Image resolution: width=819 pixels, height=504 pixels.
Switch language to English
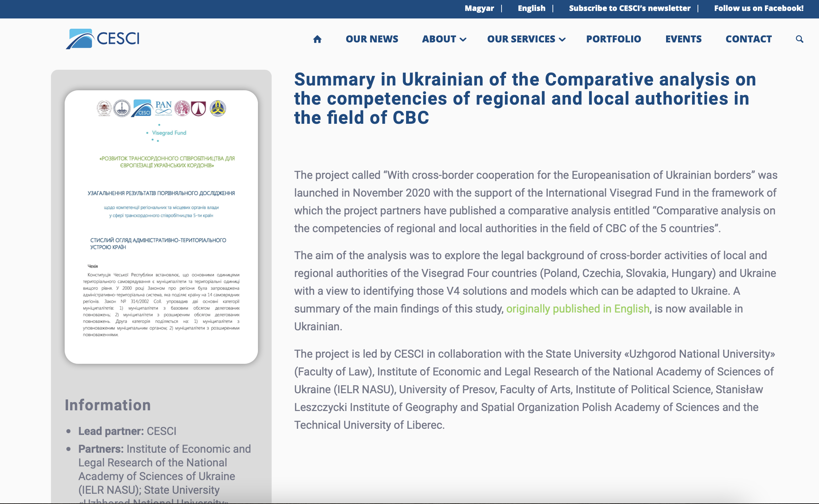(x=531, y=8)
